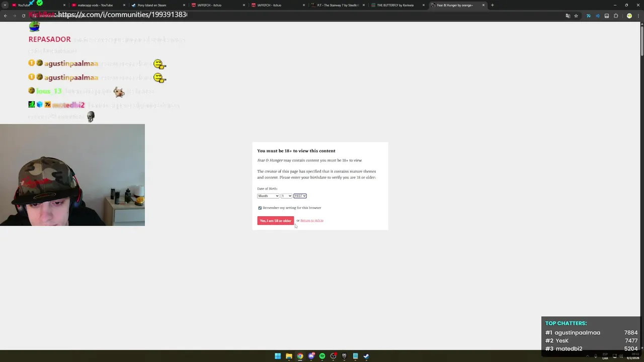Follow the 'Return to itch.io' link
Screen dimensions: 644x362
point(312,220)
